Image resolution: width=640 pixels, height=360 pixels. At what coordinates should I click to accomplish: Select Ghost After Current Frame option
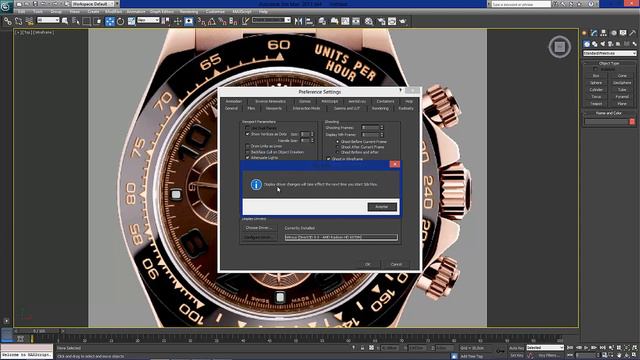(338, 147)
